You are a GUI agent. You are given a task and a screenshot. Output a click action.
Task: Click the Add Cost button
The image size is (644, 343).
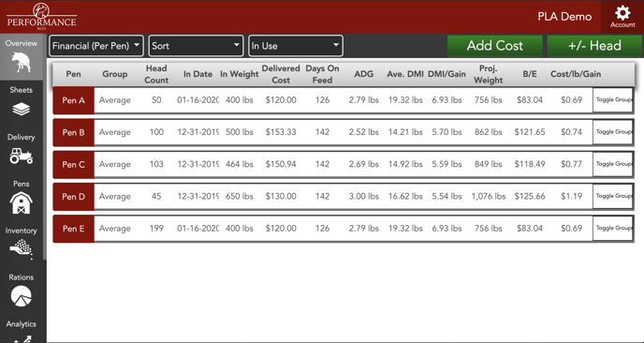tap(495, 46)
